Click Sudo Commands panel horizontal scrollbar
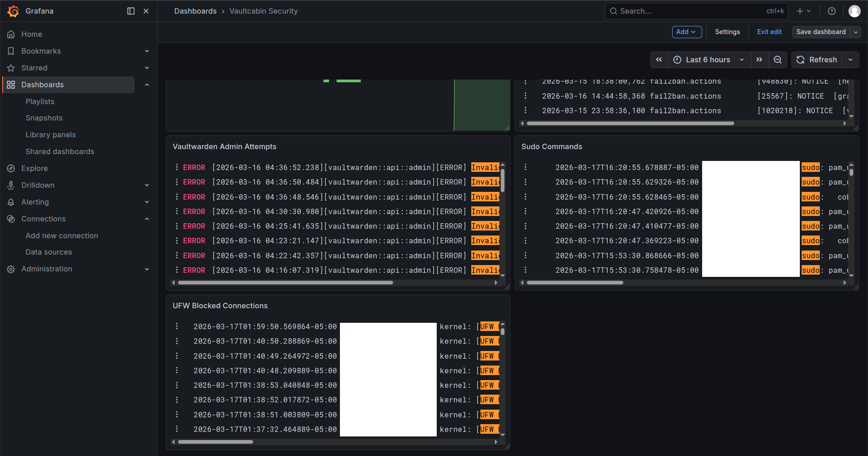The width and height of the screenshot is (868, 456). click(575, 283)
